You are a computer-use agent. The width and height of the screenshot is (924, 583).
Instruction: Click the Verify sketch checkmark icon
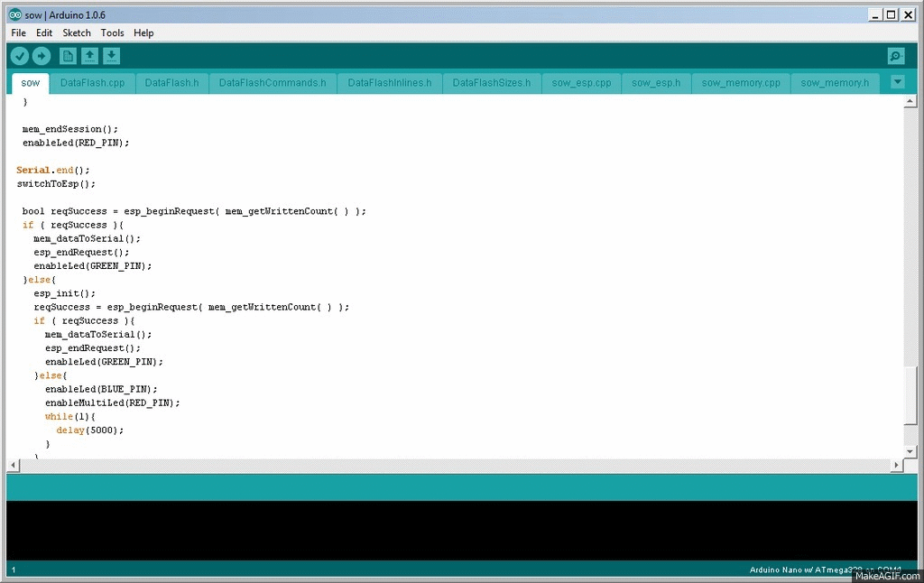(x=19, y=56)
